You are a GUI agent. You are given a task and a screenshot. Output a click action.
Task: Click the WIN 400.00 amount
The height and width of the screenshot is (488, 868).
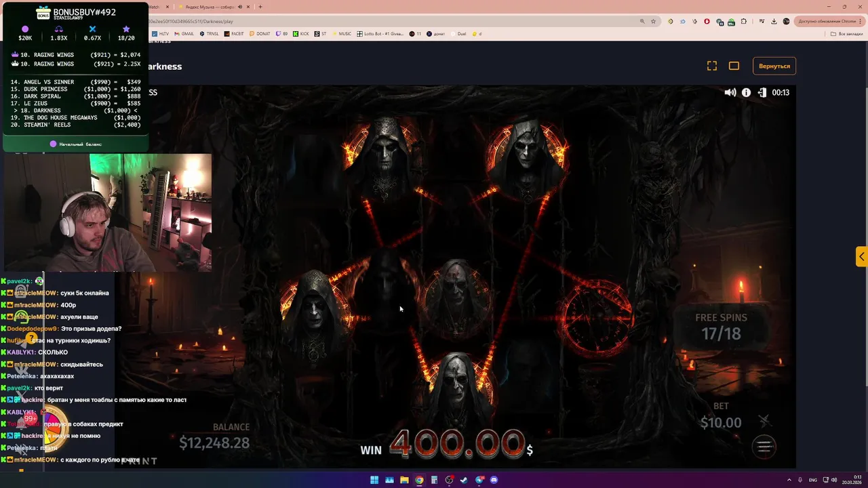[x=446, y=445]
